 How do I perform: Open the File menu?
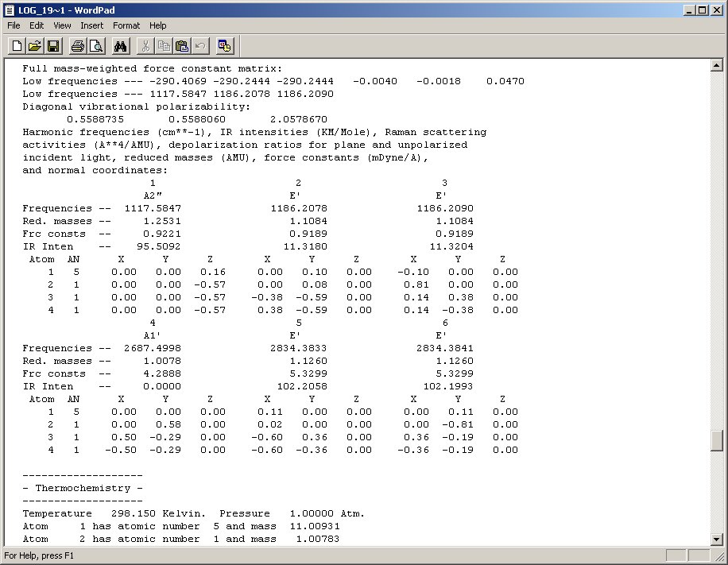(x=14, y=25)
